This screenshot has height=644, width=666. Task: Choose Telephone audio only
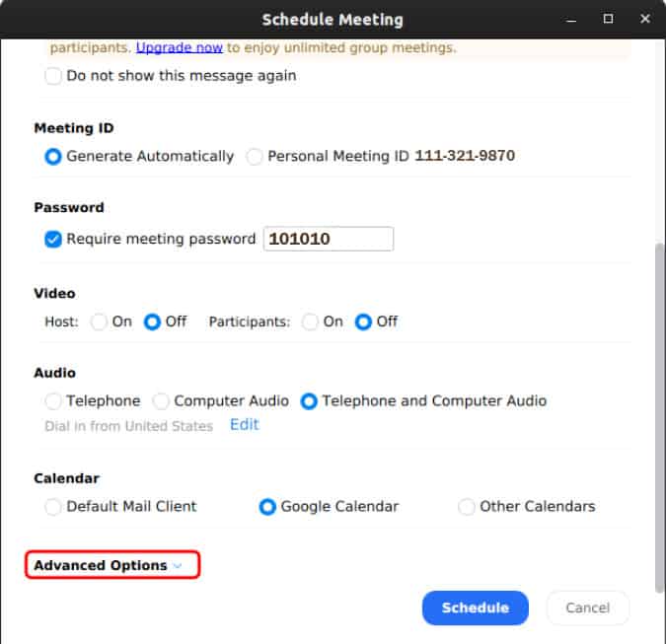[53, 401]
